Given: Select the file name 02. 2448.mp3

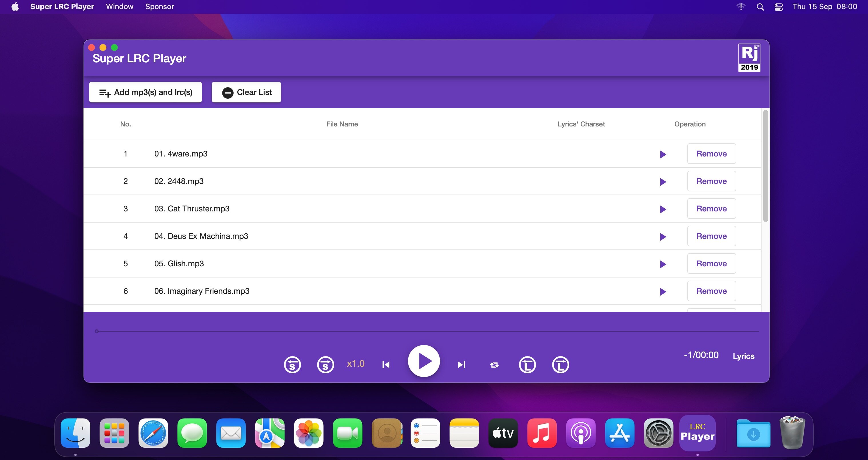Looking at the screenshot, I should pos(179,181).
